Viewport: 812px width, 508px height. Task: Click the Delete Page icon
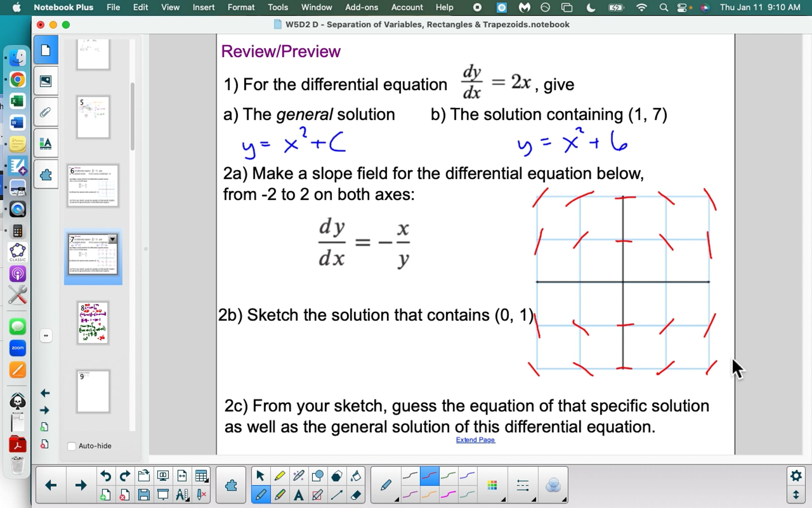(x=125, y=495)
